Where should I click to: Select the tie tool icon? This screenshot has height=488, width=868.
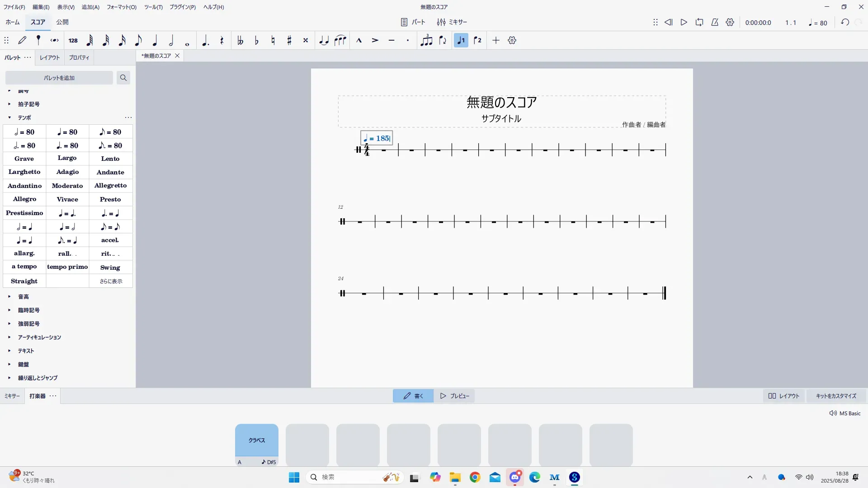324,41
